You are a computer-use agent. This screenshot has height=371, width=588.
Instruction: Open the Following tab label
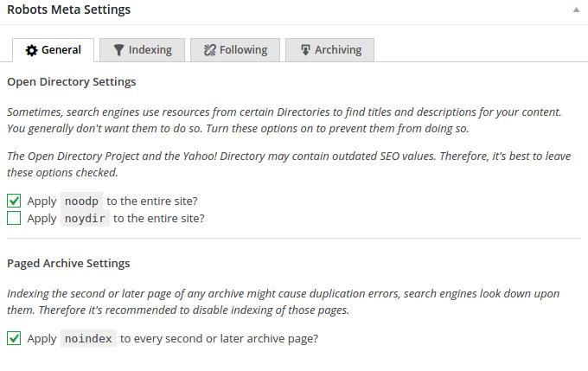pos(243,50)
